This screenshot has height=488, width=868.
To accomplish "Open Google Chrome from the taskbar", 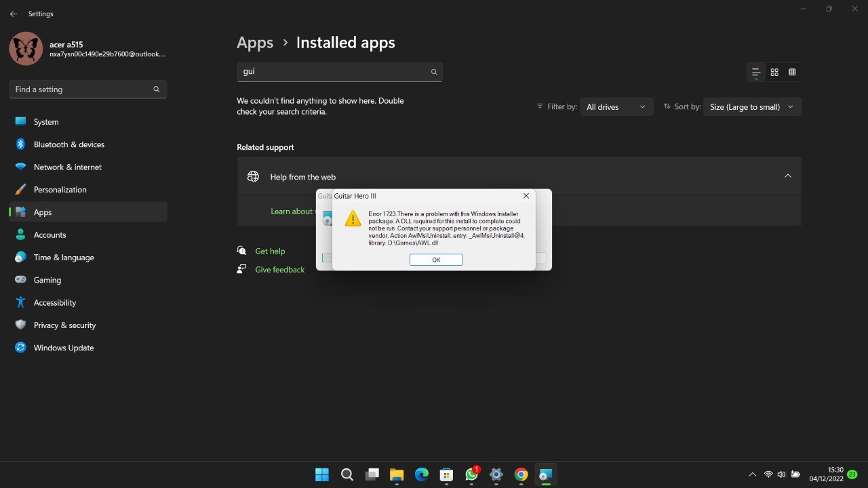I will [521, 474].
